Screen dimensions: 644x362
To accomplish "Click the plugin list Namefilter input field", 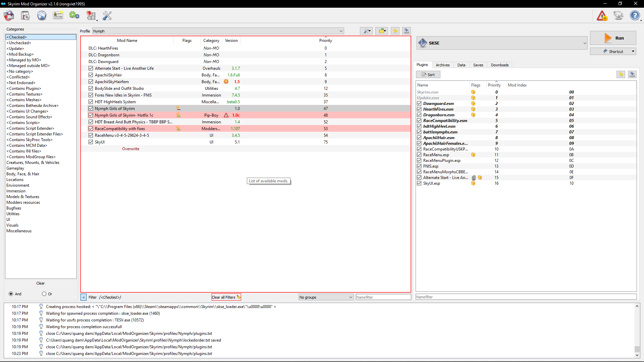I will pos(526,297).
